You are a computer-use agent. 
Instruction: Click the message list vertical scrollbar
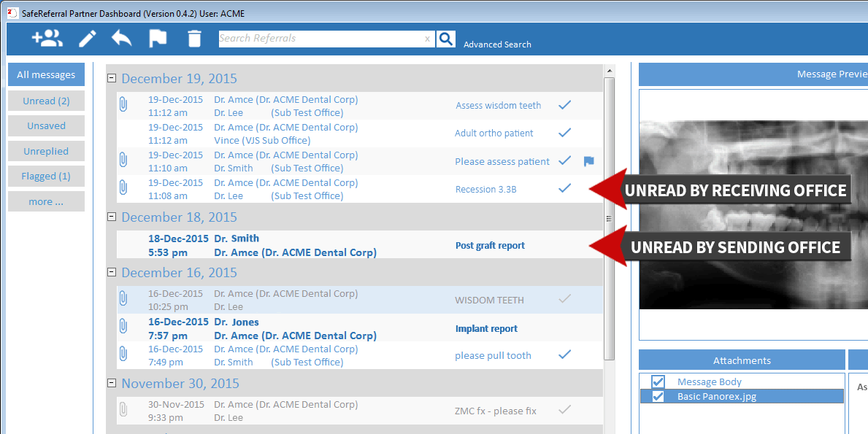(609, 218)
